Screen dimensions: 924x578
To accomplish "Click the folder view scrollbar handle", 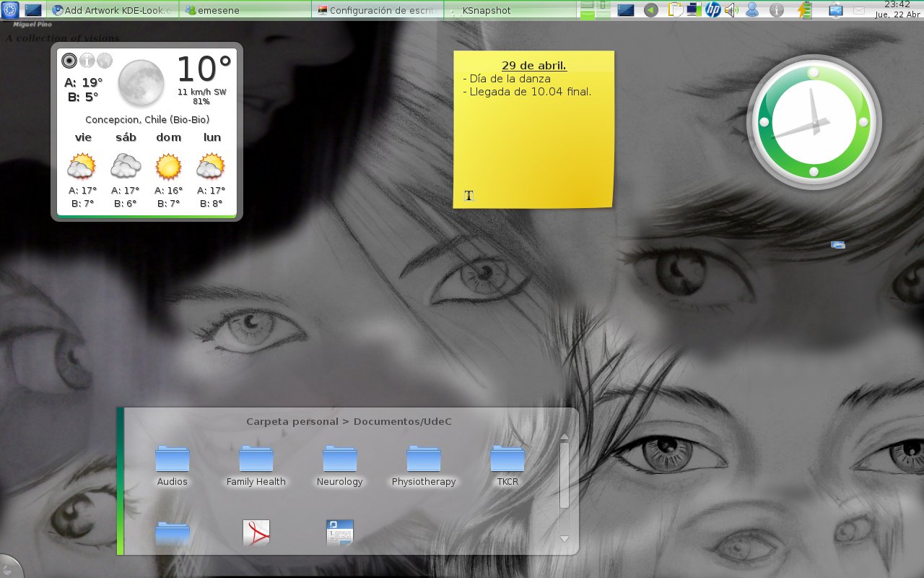I will [565, 475].
